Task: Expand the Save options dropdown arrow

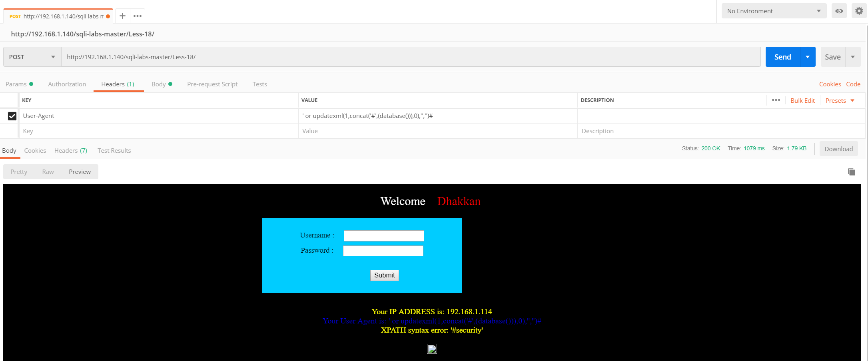Action: point(853,57)
